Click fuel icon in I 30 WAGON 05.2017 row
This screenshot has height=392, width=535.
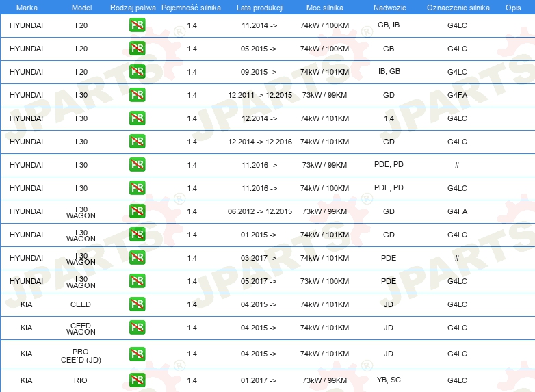tap(137, 281)
